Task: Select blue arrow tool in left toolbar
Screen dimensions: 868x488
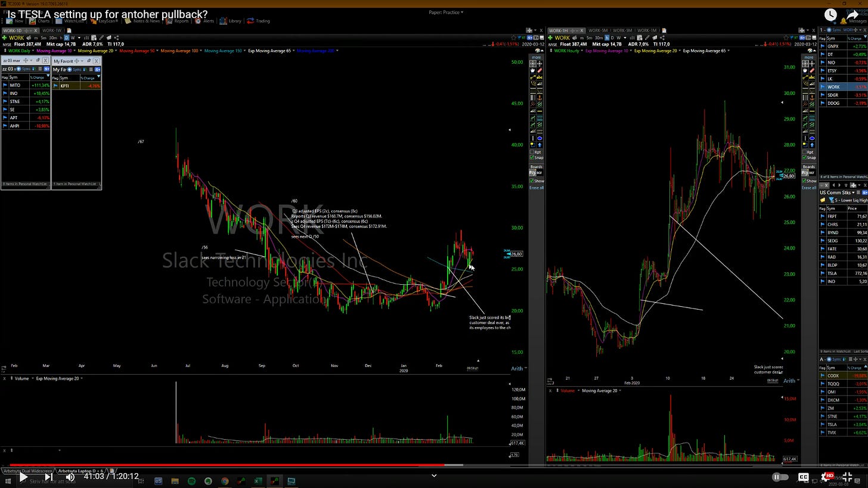Action: tap(540, 144)
